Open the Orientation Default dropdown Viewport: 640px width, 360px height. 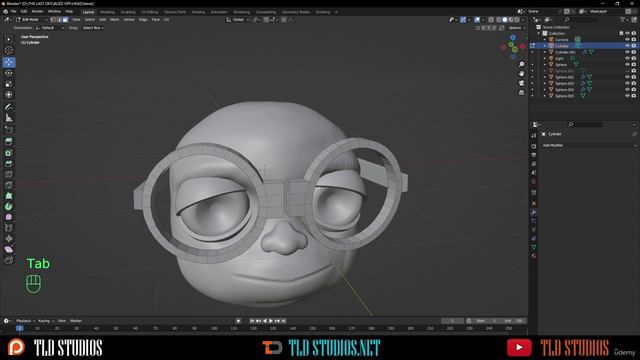[50, 28]
